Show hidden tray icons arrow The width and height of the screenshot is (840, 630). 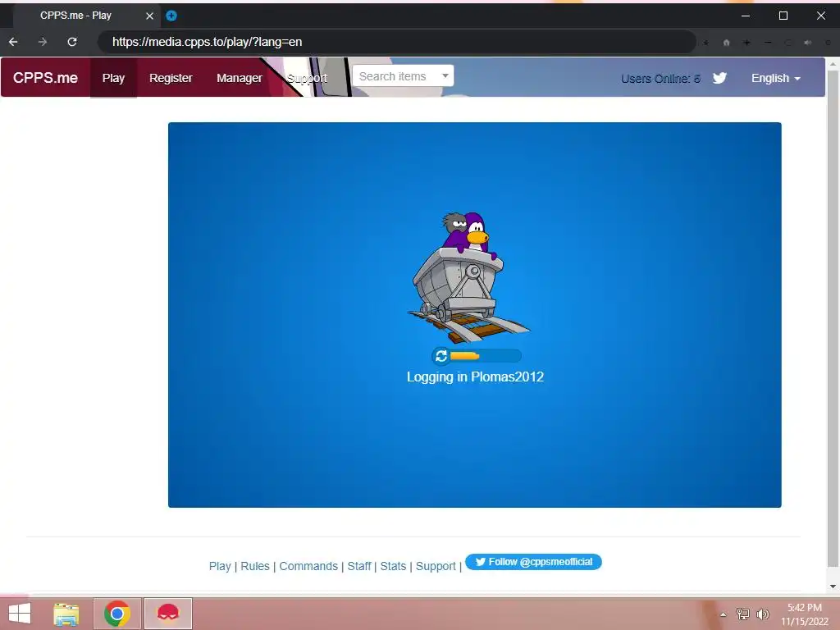[x=724, y=614]
